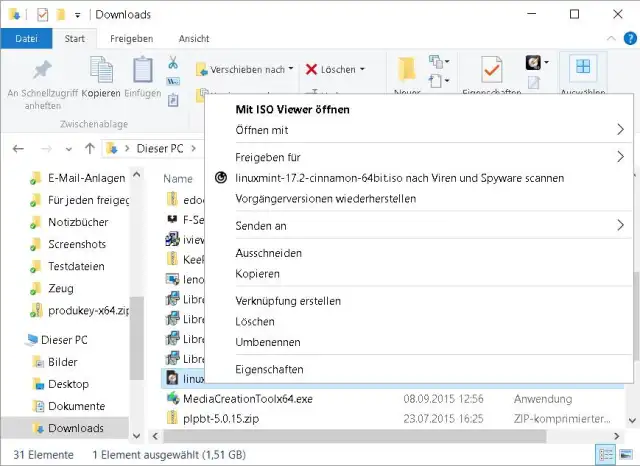
Task: Select the MediaCreationToolx64.exe file
Action: pos(247,398)
